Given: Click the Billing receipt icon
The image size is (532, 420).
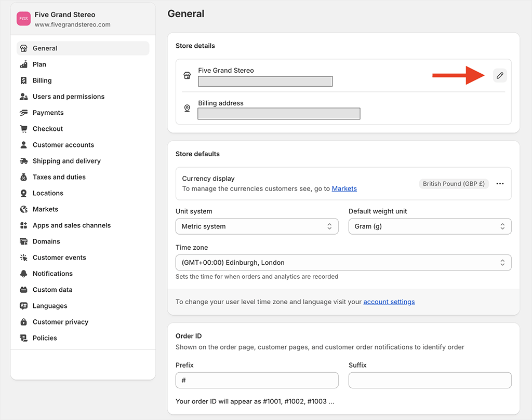Looking at the screenshot, I should tap(23, 80).
